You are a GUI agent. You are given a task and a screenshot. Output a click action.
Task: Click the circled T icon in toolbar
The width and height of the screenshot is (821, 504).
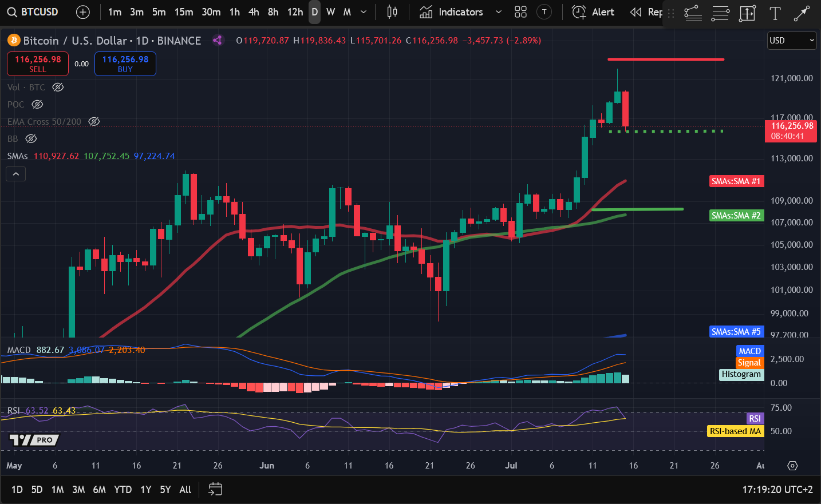pyautogui.click(x=544, y=12)
